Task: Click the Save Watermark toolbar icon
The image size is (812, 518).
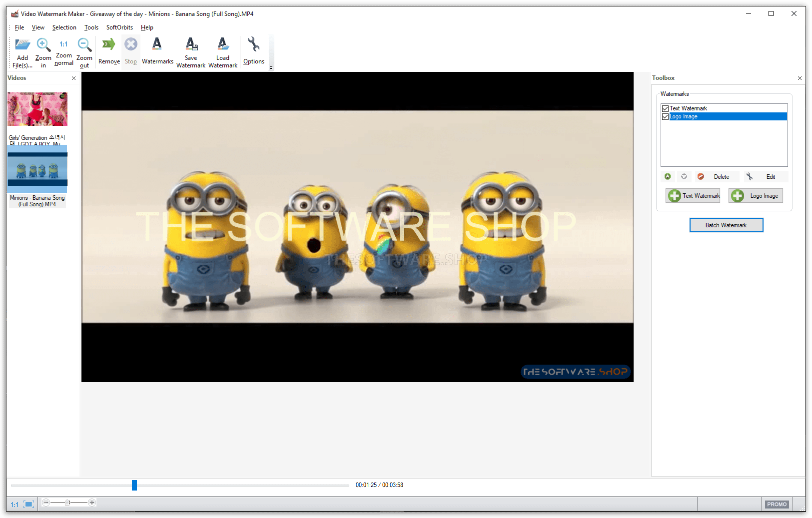Action: (191, 45)
